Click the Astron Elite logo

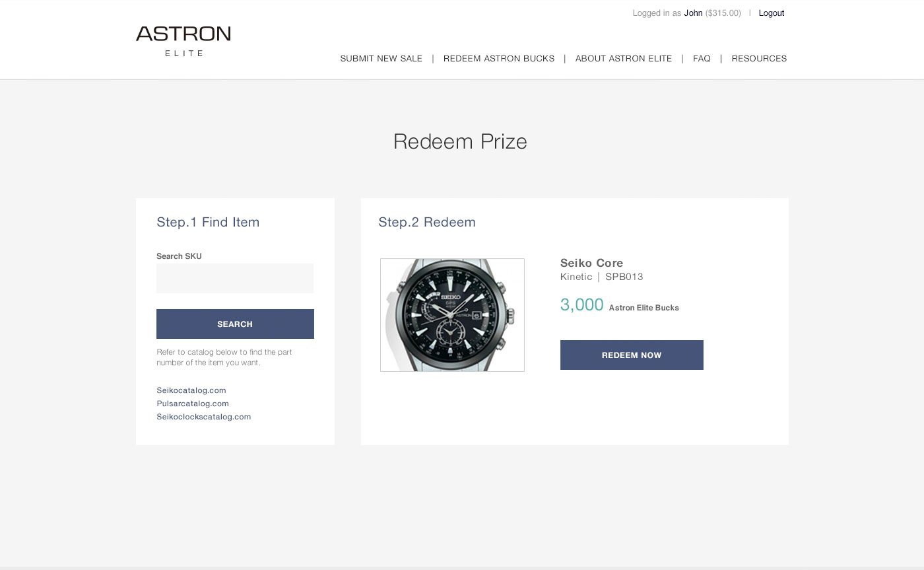click(183, 41)
